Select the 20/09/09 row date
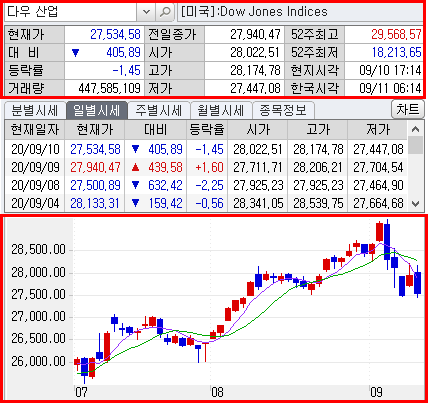 (35, 167)
